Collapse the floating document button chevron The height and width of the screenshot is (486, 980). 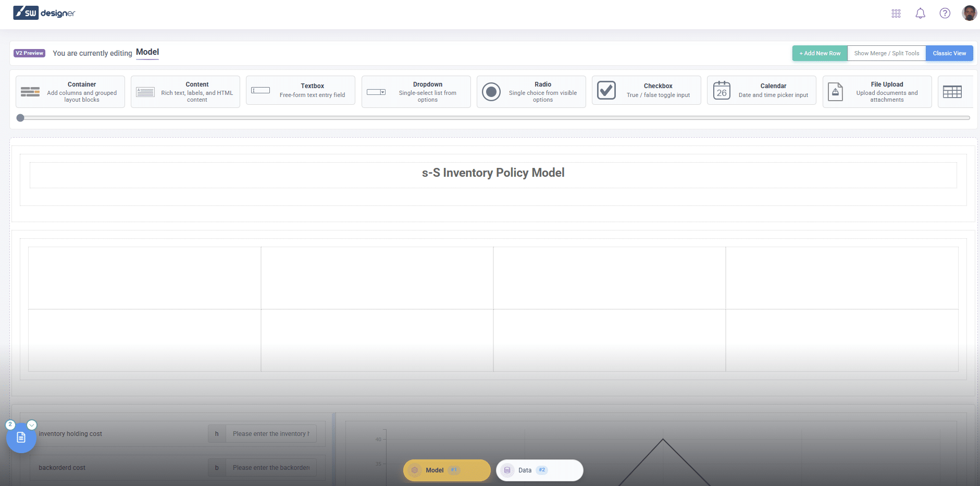[32, 425]
